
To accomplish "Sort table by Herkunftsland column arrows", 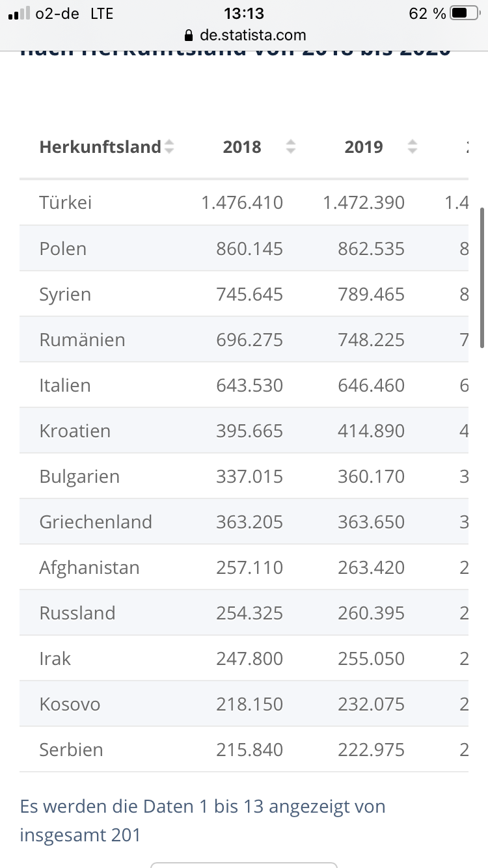I will tap(169, 147).
